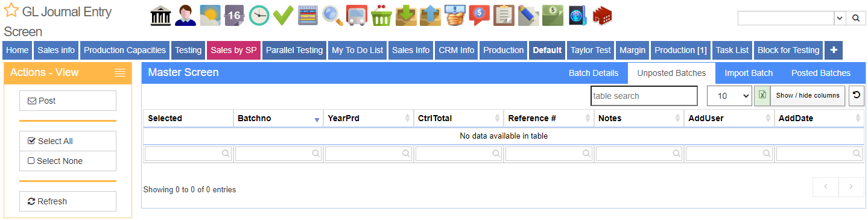Expand the top-right search combo dropdown arrow
Image resolution: width=868 pixels, height=220 pixels.
pyautogui.click(x=840, y=18)
